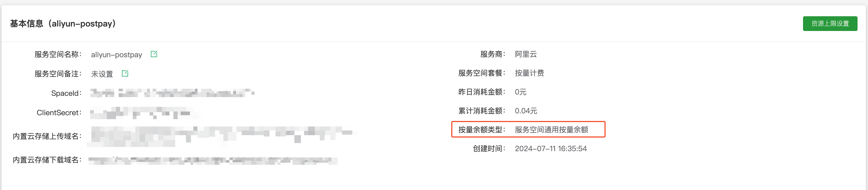This screenshot has height=190, width=868.
Task: Click the 按量计费 package value
Action: [x=529, y=73]
